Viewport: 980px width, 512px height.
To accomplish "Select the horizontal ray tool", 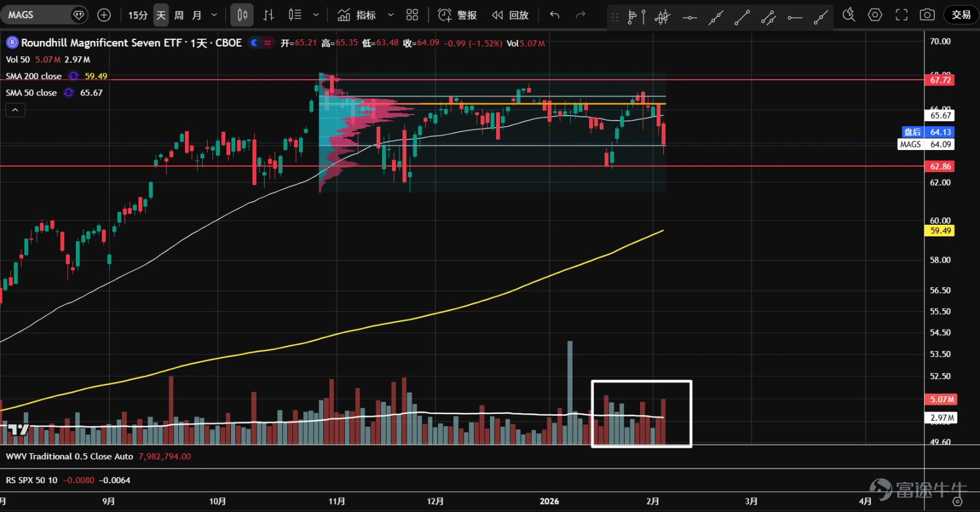I will click(795, 17).
